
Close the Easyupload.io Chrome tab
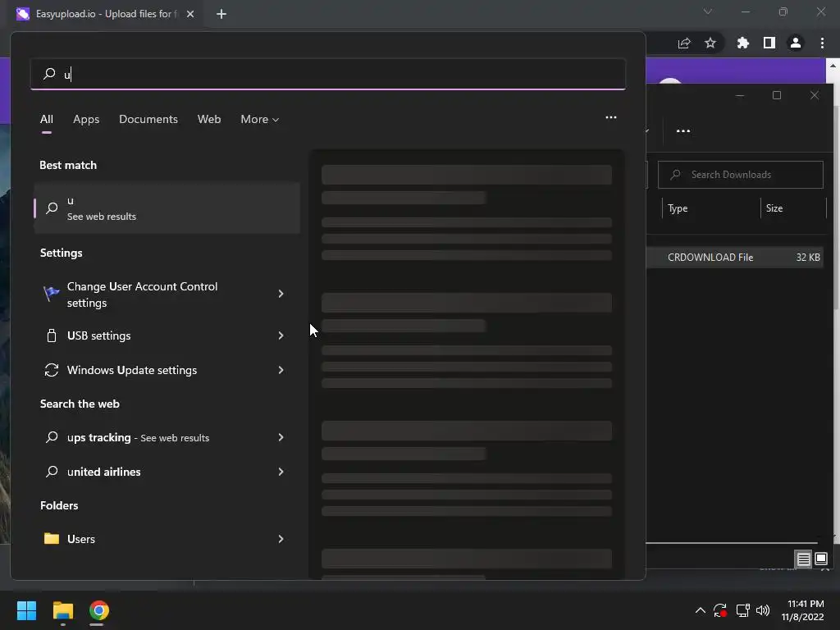(x=190, y=14)
